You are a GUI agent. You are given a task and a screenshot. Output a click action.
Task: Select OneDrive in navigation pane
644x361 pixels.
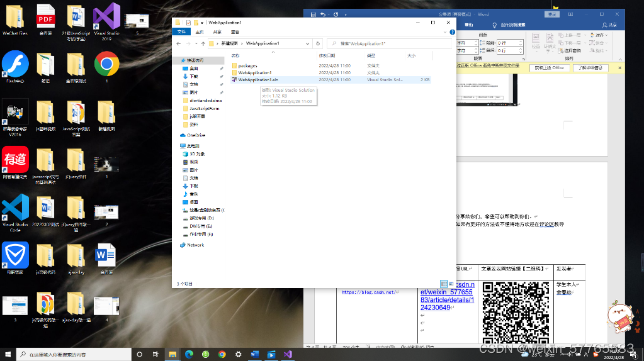(x=193, y=135)
